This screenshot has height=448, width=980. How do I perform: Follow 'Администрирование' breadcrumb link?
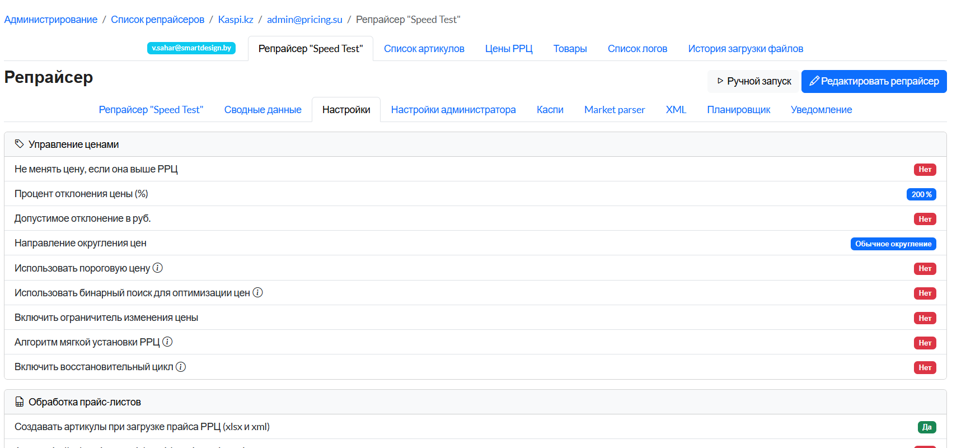(x=51, y=20)
